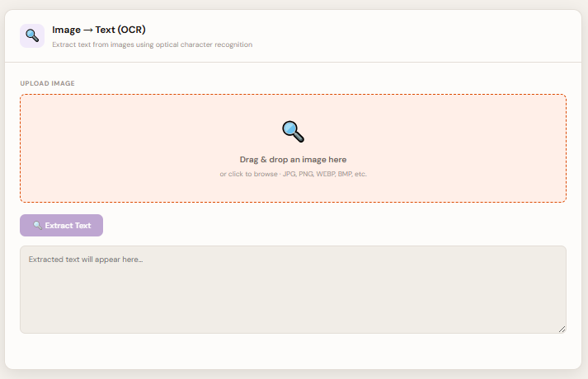Focus the extracted text output area

click(x=294, y=289)
